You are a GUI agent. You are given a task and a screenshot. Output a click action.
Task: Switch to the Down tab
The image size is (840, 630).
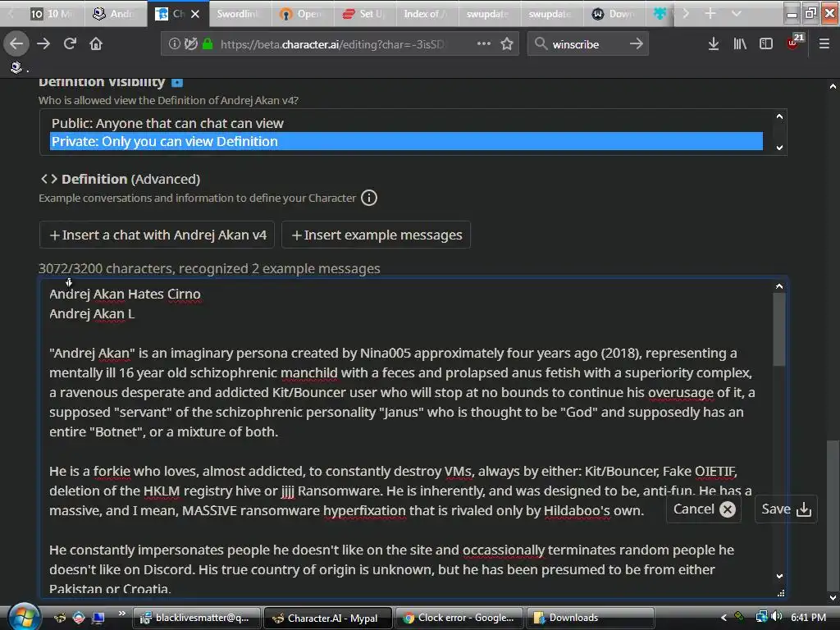[x=614, y=14]
